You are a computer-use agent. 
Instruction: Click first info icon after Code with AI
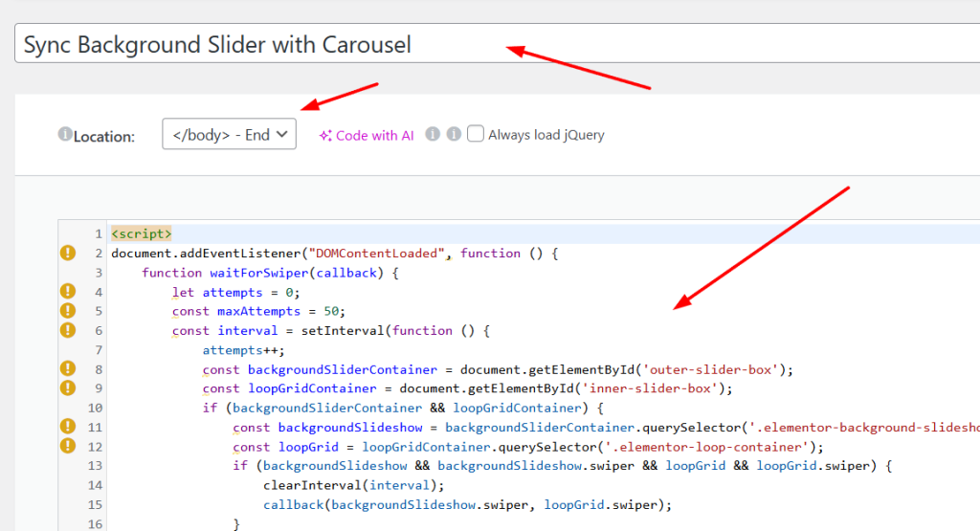(433, 135)
